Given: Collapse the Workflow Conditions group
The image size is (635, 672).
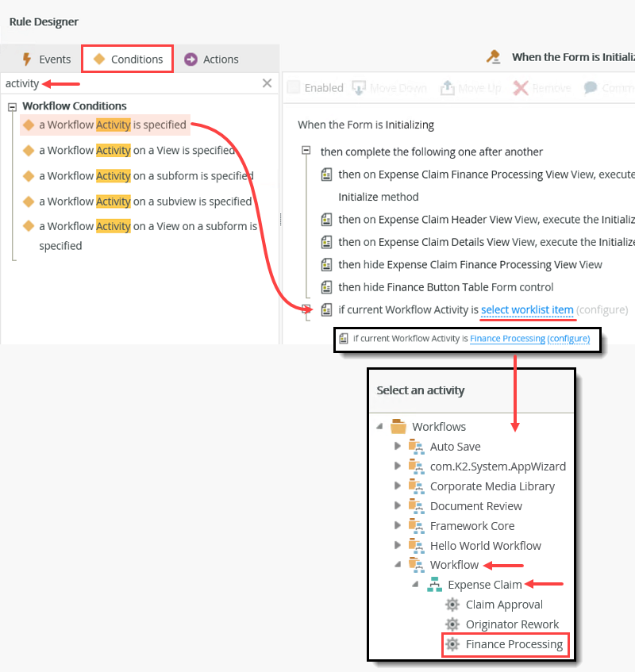Looking at the screenshot, I should (10, 106).
